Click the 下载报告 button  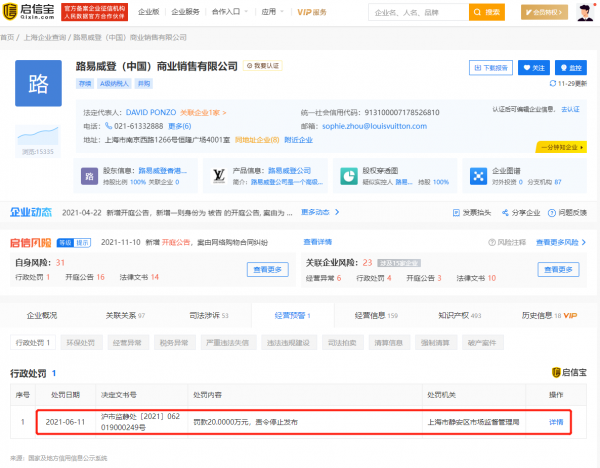tap(491, 68)
